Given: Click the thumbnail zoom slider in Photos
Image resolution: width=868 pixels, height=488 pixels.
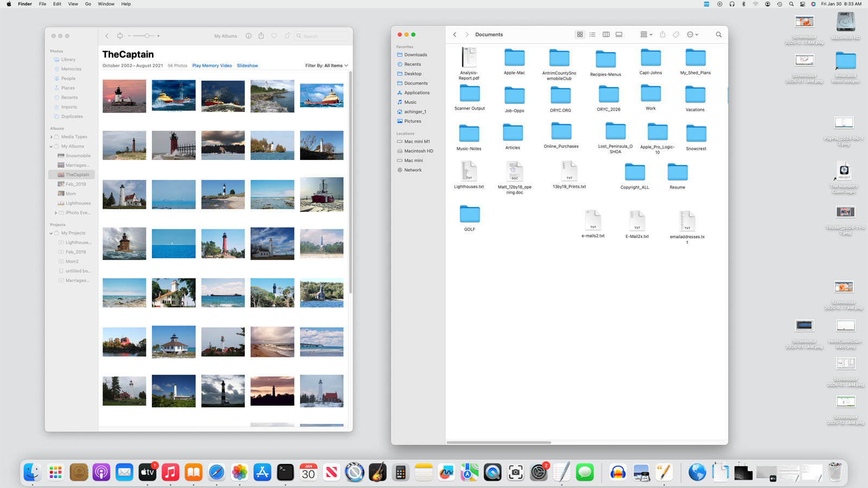Looking at the screenshot, I should [145, 36].
